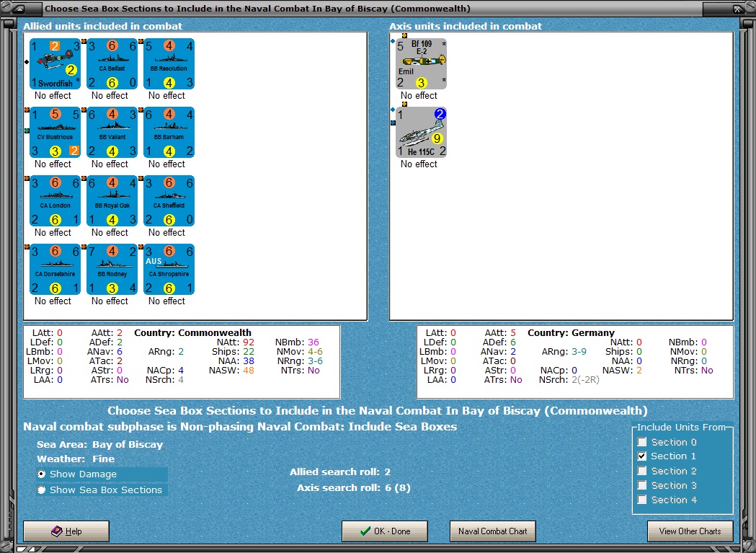Viewport: 756px width, 553px height.
Task: Select the CA London cruiser counter
Action: [55, 200]
